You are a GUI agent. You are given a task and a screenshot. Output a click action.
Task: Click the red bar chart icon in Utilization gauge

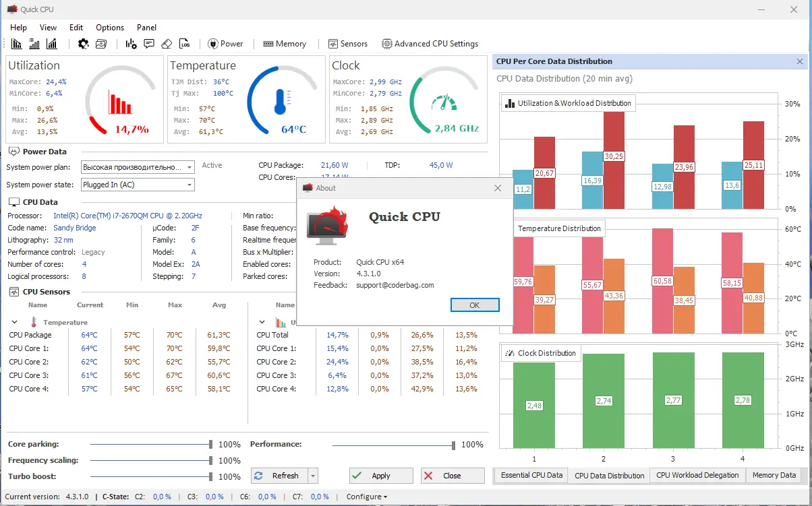[x=120, y=102]
